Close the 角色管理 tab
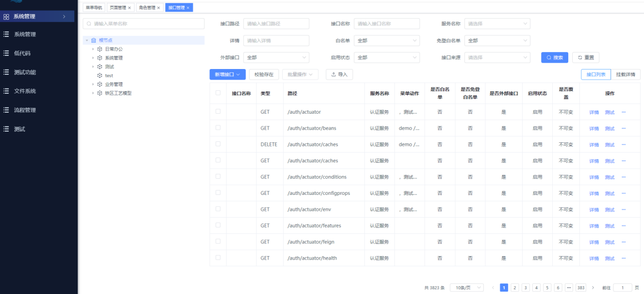Screen dimensions: 644x294 pyautogui.click(x=159, y=8)
